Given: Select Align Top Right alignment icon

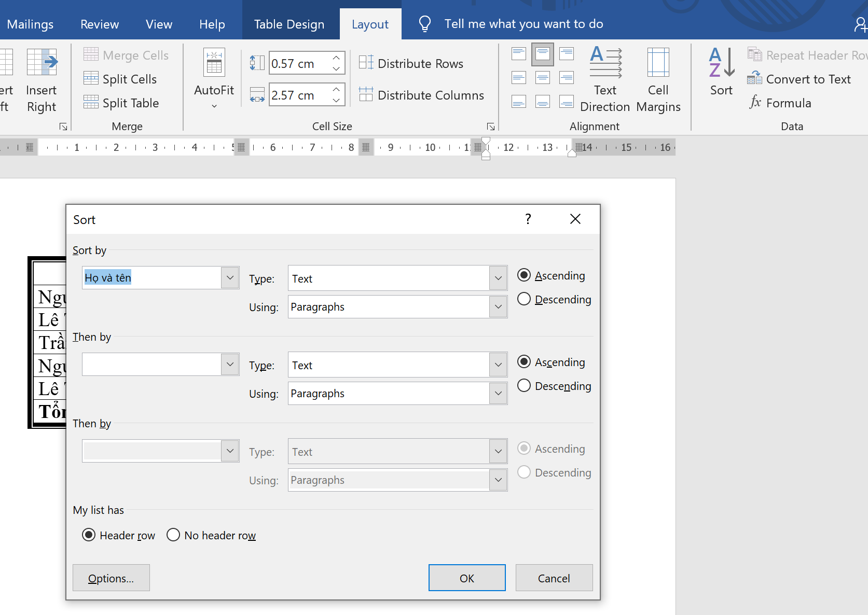Looking at the screenshot, I should [567, 54].
